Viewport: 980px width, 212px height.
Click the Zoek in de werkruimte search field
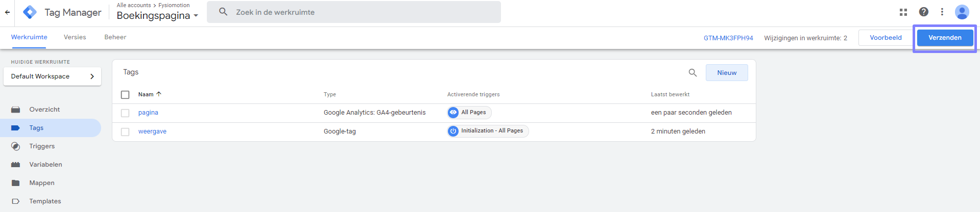pyautogui.click(x=354, y=12)
